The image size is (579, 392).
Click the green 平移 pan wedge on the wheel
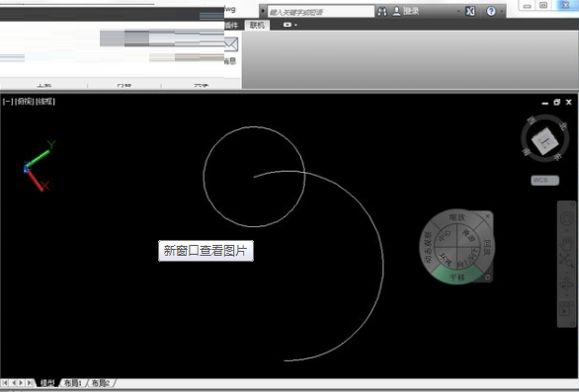click(457, 275)
